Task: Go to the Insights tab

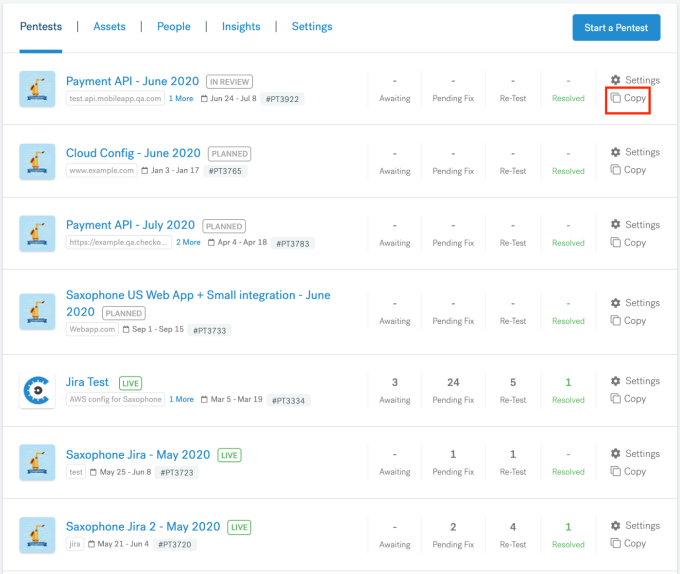Action: (x=241, y=26)
